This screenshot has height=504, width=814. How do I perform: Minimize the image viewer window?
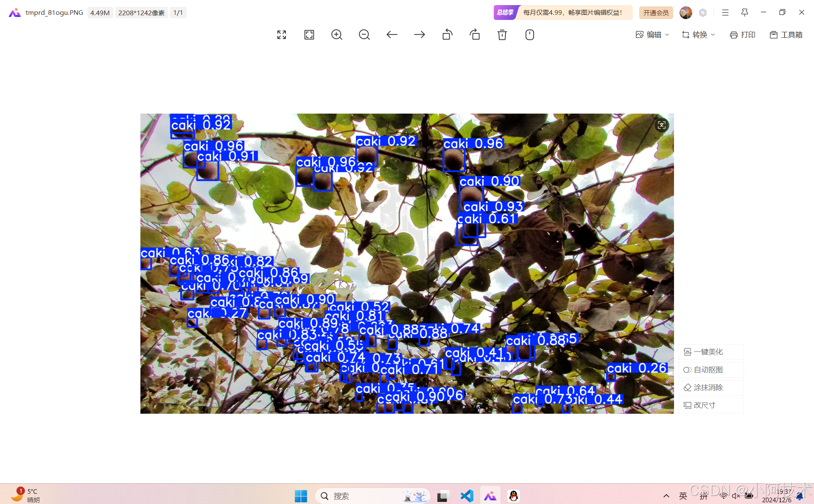pyautogui.click(x=764, y=13)
